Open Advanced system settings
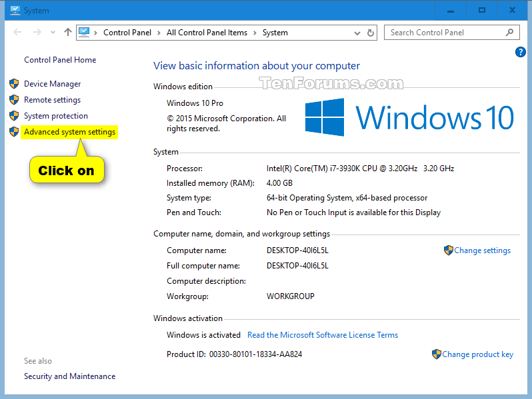This screenshot has height=399, width=532. (69, 132)
